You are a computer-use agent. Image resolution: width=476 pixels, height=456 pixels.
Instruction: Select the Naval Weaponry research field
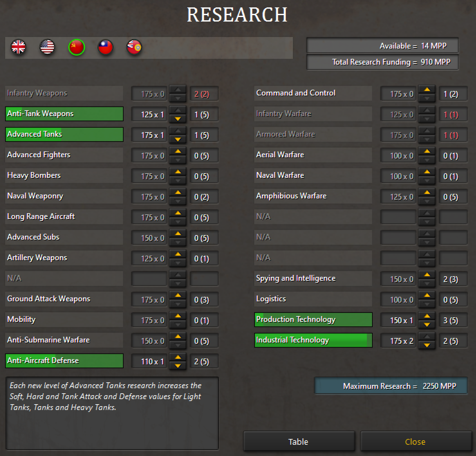coord(64,196)
